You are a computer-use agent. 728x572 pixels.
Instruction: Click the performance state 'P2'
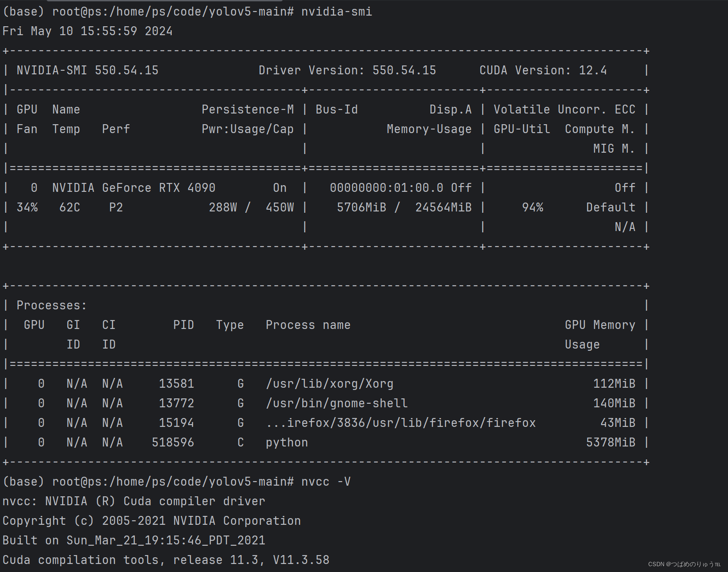tap(116, 207)
